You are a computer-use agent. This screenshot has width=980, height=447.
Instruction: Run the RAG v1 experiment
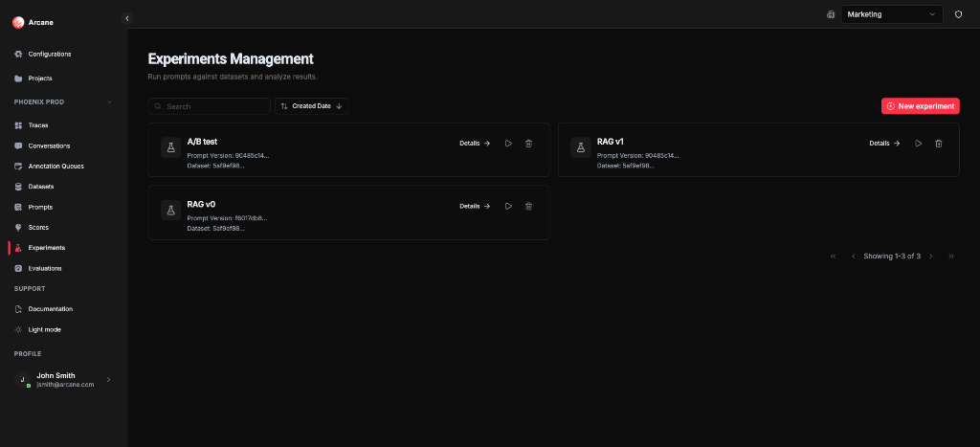(x=918, y=144)
